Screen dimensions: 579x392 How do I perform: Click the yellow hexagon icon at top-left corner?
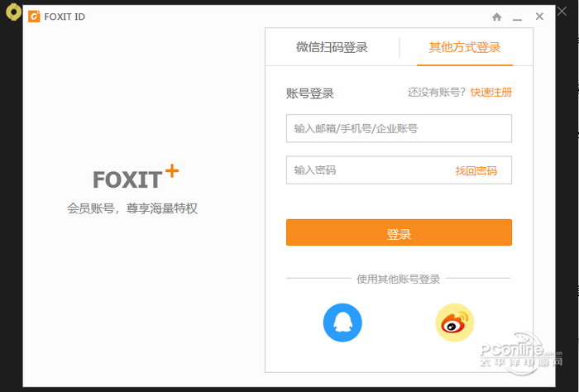12,12
